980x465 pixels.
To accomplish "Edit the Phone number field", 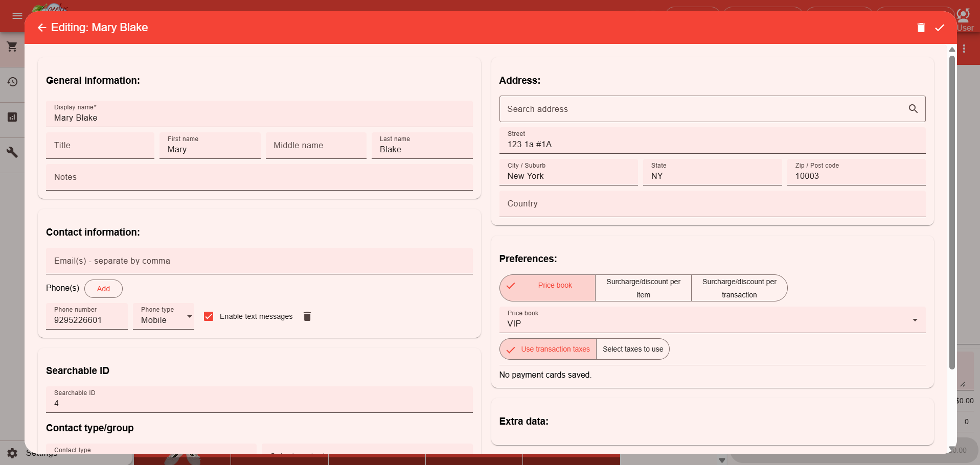I will pos(87,316).
